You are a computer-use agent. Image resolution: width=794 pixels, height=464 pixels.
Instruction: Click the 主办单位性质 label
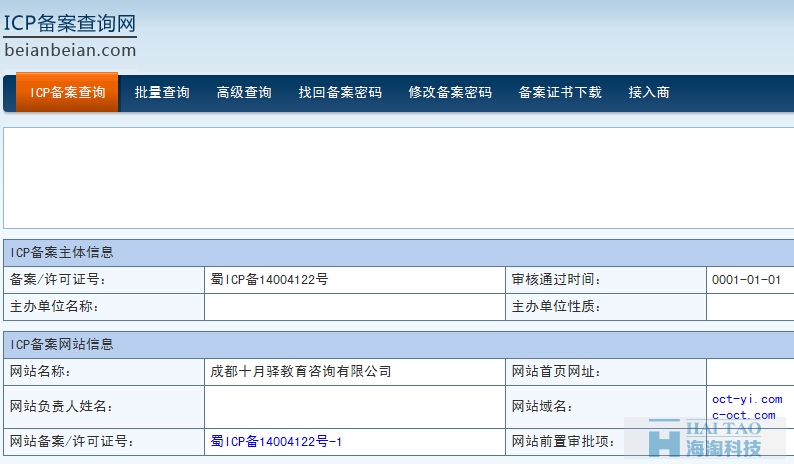pos(556,306)
